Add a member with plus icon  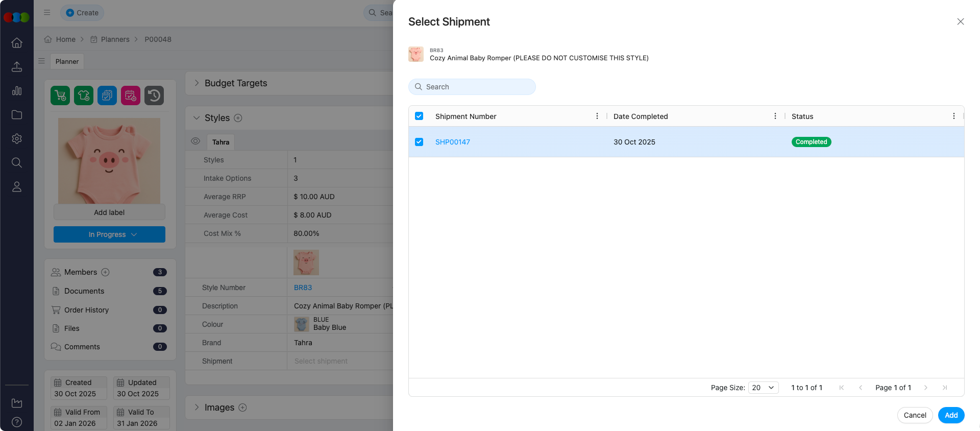105,272
